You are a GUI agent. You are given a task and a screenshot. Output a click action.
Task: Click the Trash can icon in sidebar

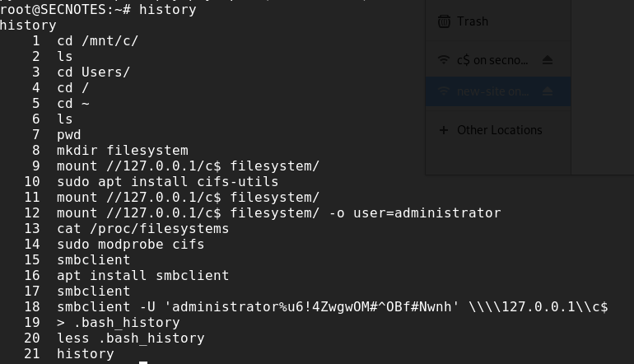(444, 21)
